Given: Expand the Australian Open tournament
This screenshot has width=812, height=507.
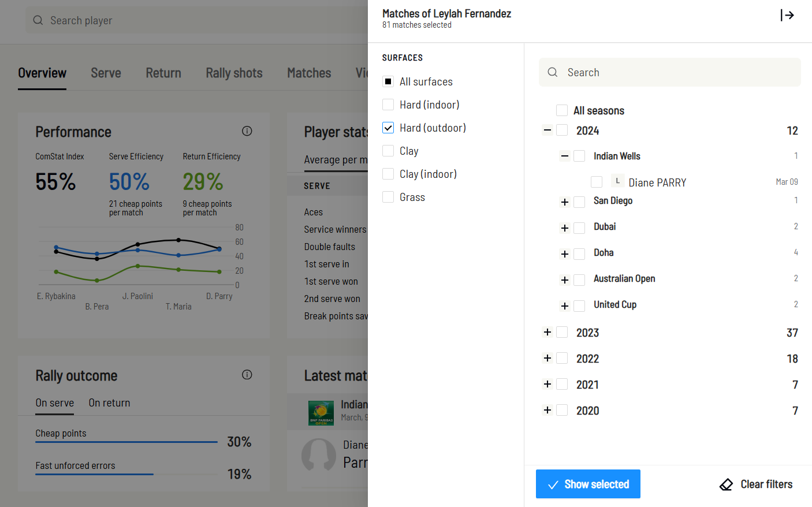Looking at the screenshot, I should [x=565, y=280].
